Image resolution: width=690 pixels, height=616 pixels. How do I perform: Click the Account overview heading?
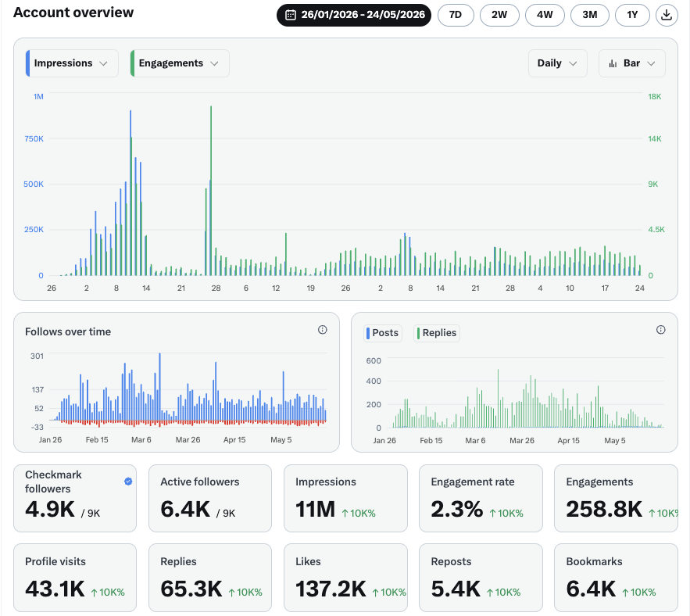[x=73, y=13]
